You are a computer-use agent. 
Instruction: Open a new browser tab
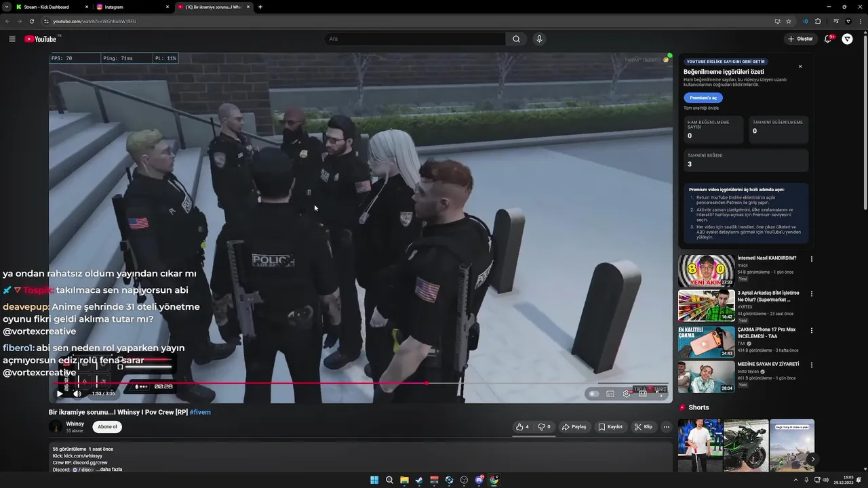click(x=260, y=7)
